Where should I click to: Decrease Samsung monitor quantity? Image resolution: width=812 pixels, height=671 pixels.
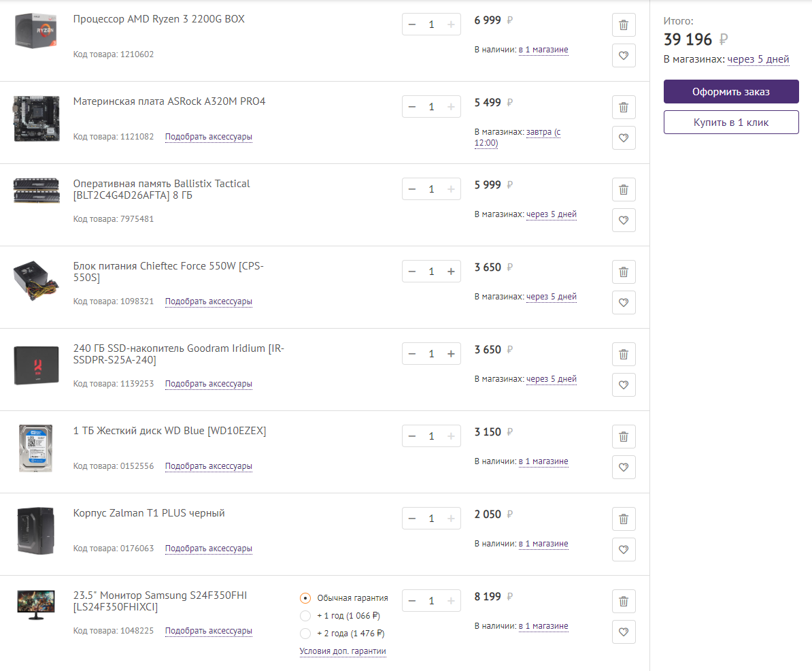412,601
